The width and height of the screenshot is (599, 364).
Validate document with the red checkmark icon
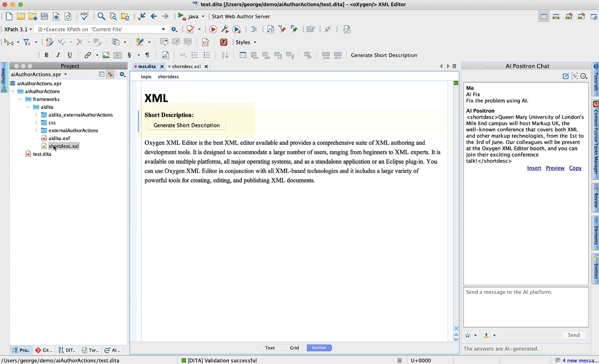(190, 29)
